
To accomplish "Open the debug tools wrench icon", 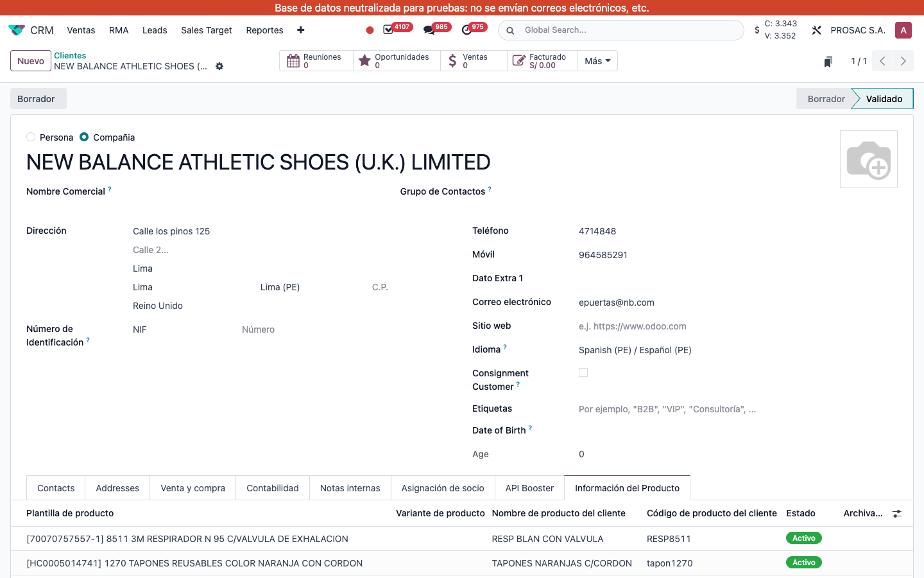I will [816, 30].
